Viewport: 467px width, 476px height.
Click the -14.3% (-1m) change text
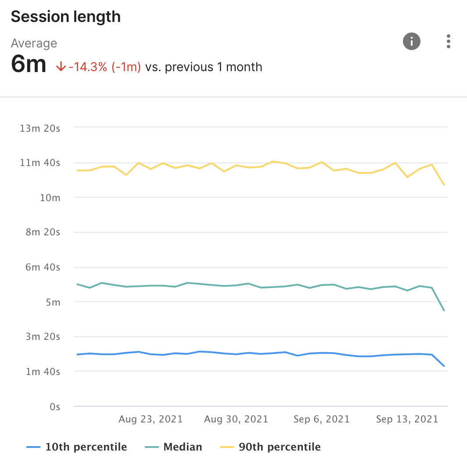[105, 67]
